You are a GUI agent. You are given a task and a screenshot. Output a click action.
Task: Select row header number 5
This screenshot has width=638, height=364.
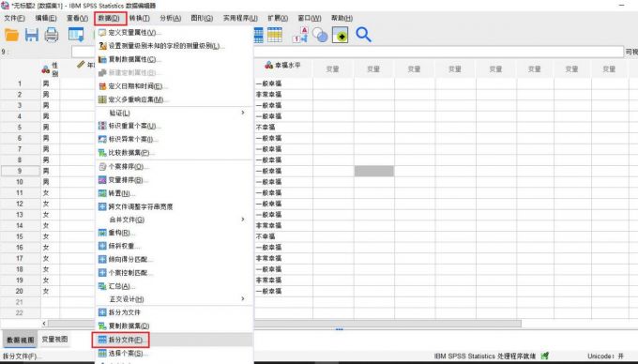[20, 128]
